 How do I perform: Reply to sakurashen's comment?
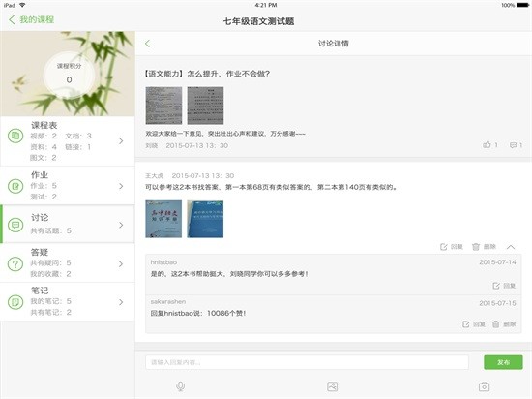pyautogui.click(x=474, y=324)
